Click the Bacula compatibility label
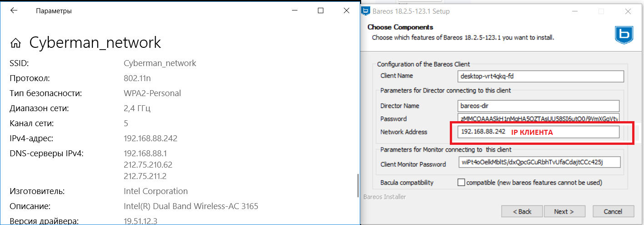Image resolution: width=644 pixels, height=225 pixels. click(407, 183)
